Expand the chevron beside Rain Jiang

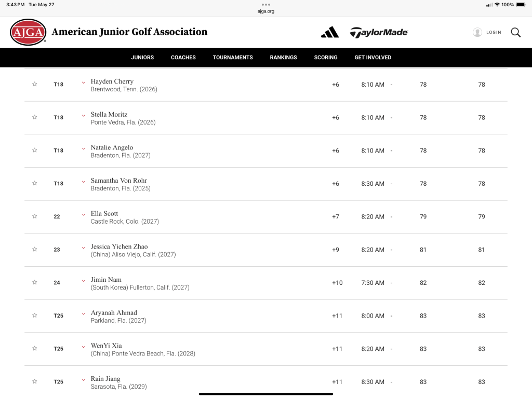tap(83, 379)
